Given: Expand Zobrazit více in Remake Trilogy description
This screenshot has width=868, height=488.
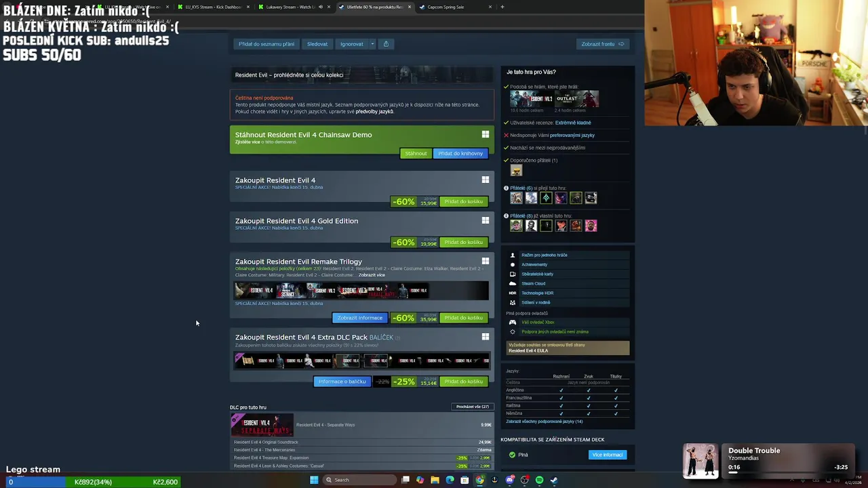Looking at the screenshot, I should pyautogui.click(x=372, y=275).
